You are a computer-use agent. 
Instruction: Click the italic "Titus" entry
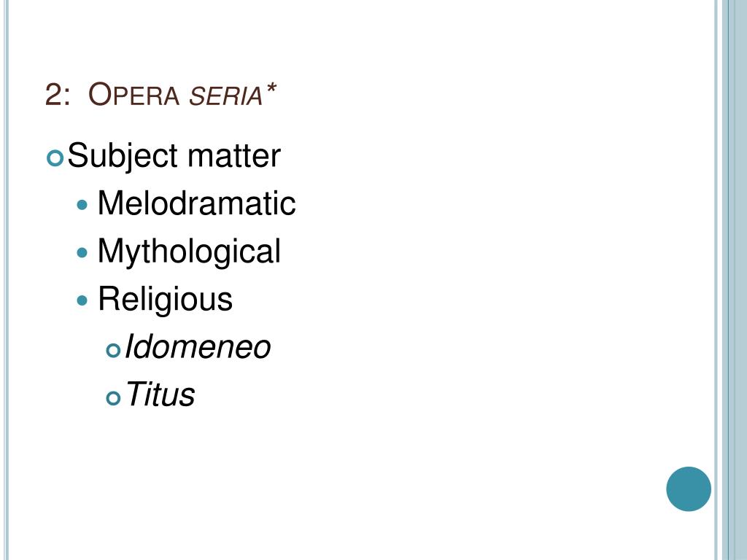tap(160, 394)
